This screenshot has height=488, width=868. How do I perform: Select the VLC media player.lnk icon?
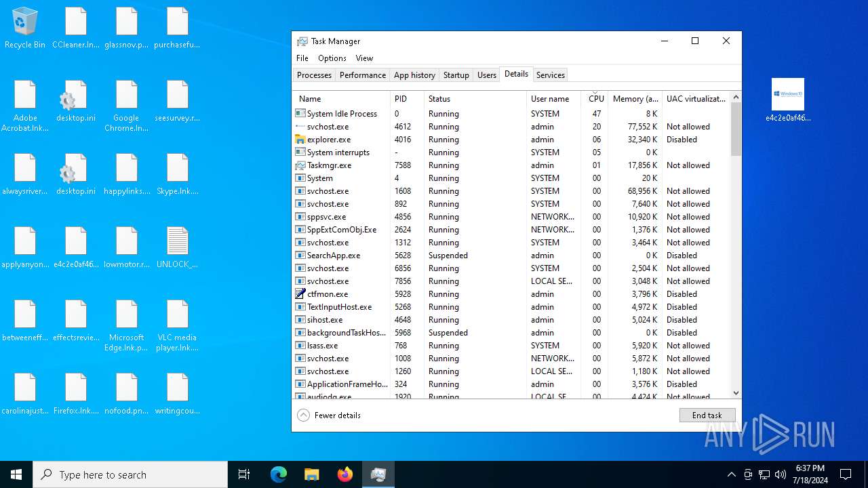[x=178, y=326]
